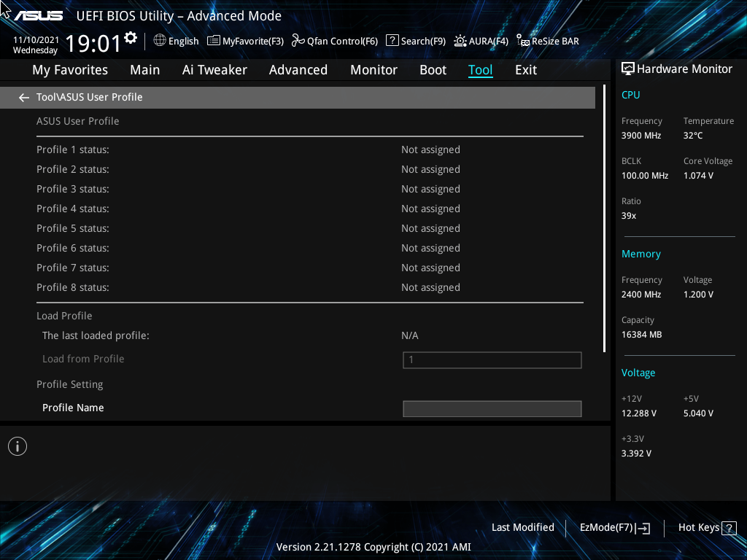
Task: Click Tool\ASUS User Profile breadcrumb
Action: (x=90, y=97)
